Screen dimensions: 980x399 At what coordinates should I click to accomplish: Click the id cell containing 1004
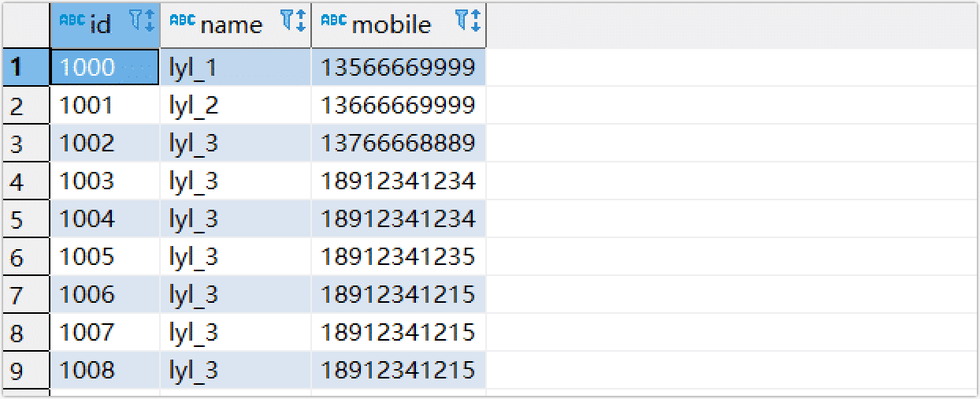point(87,218)
